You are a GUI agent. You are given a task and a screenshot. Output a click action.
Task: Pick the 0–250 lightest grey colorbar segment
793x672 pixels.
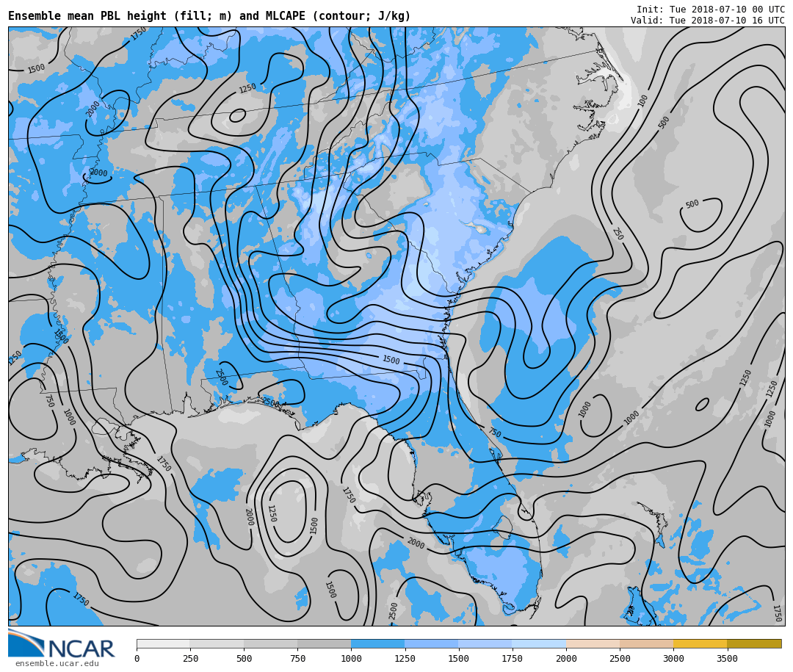click(x=163, y=643)
